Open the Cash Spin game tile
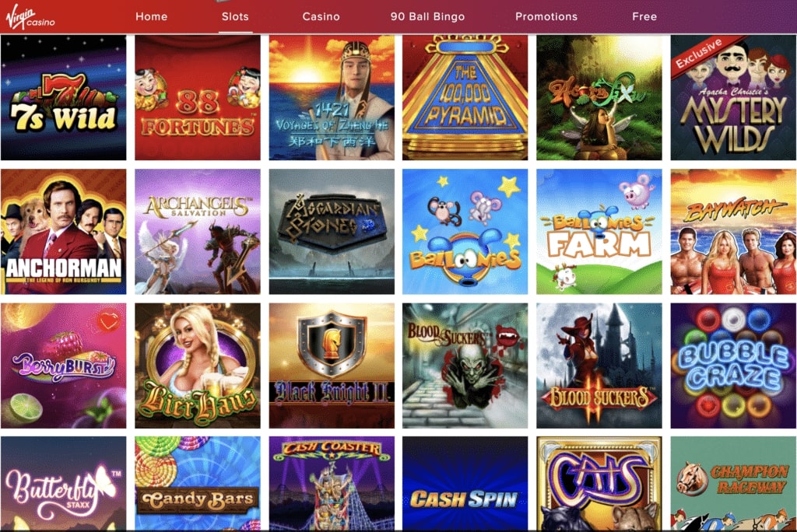 (x=465, y=483)
